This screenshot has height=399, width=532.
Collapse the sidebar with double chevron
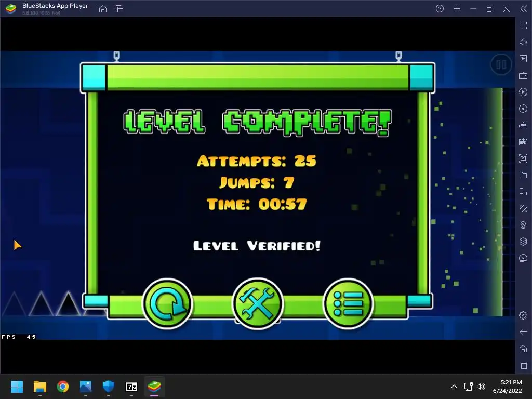(524, 9)
